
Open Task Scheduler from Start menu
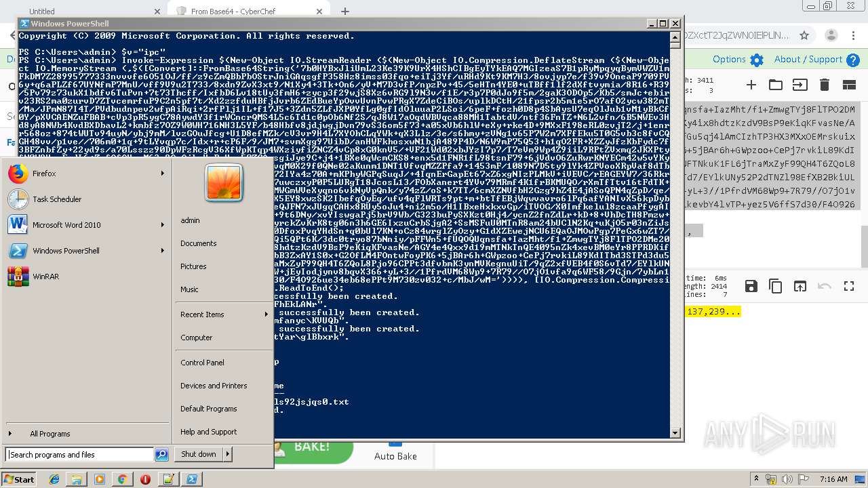pyautogui.click(x=86, y=199)
